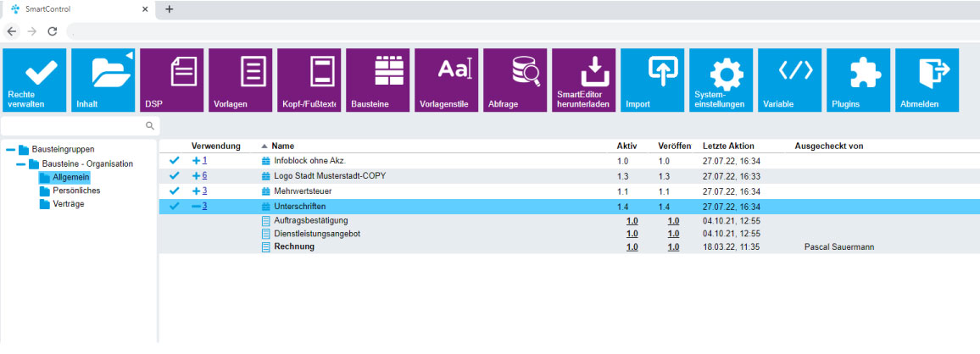Click the SmartEditor herunterladen tile
The image size is (980, 354).
tap(584, 80)
